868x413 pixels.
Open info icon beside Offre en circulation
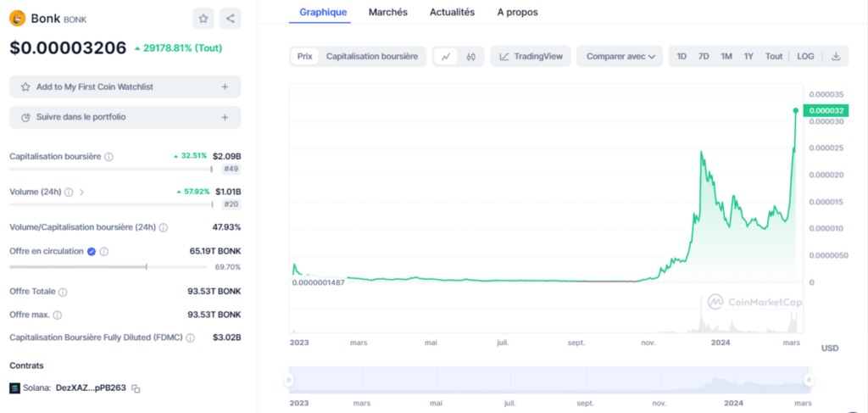[x=104, y=251]
